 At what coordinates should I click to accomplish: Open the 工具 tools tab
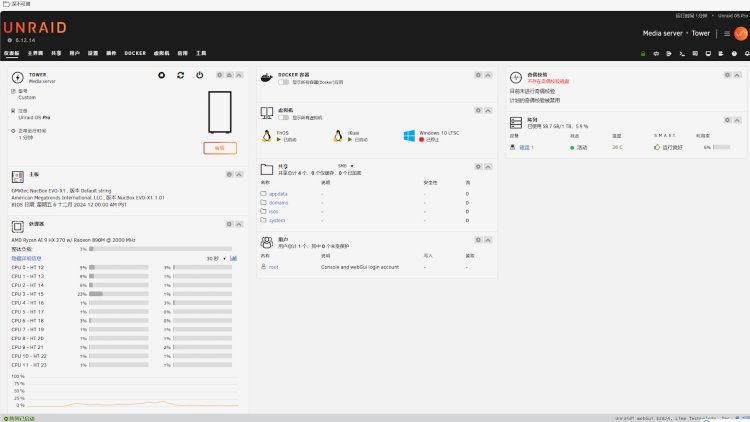click(201, 53)
